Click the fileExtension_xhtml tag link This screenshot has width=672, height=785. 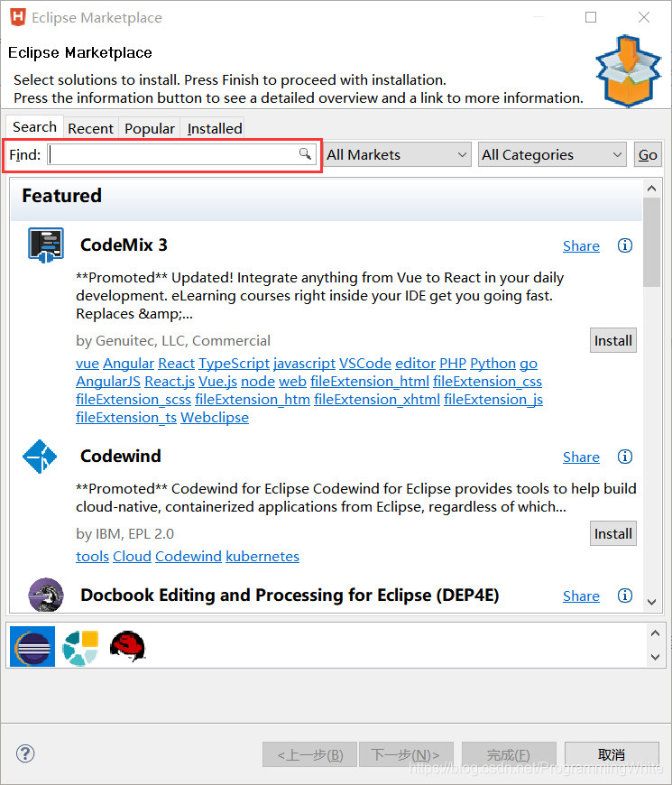377,400
